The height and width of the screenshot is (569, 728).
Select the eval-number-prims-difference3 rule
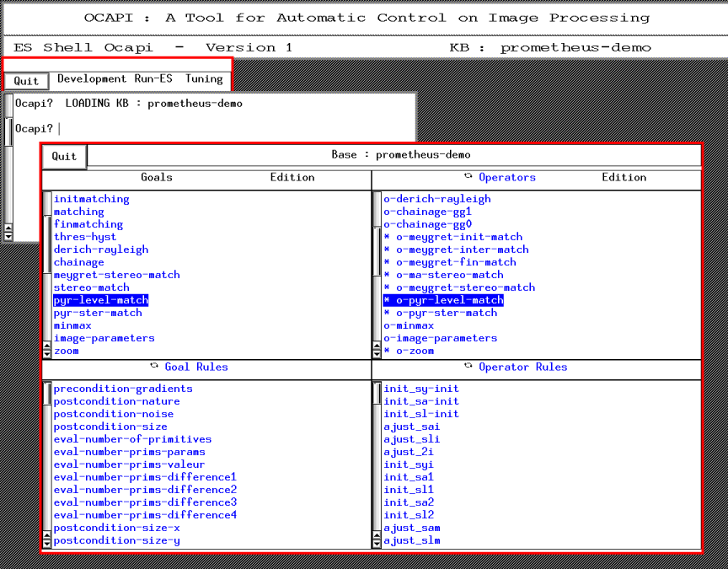click(x=145, y=502)
